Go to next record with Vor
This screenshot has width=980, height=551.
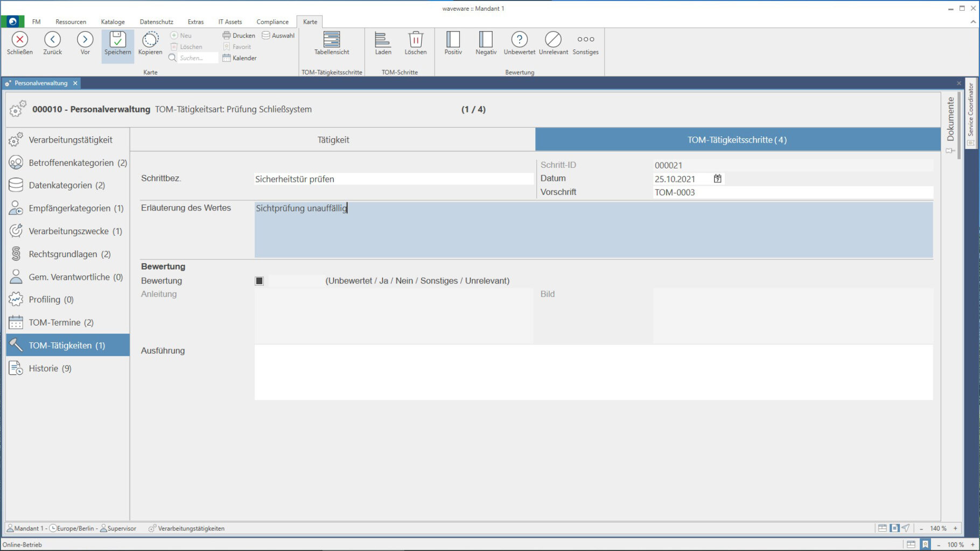click(85, 43)
